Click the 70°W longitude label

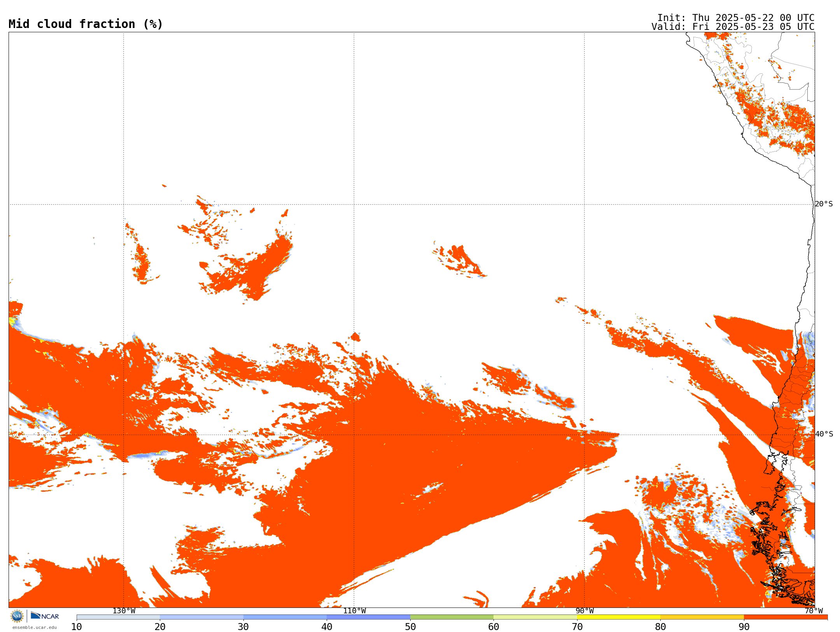click(x=814, y=611)
